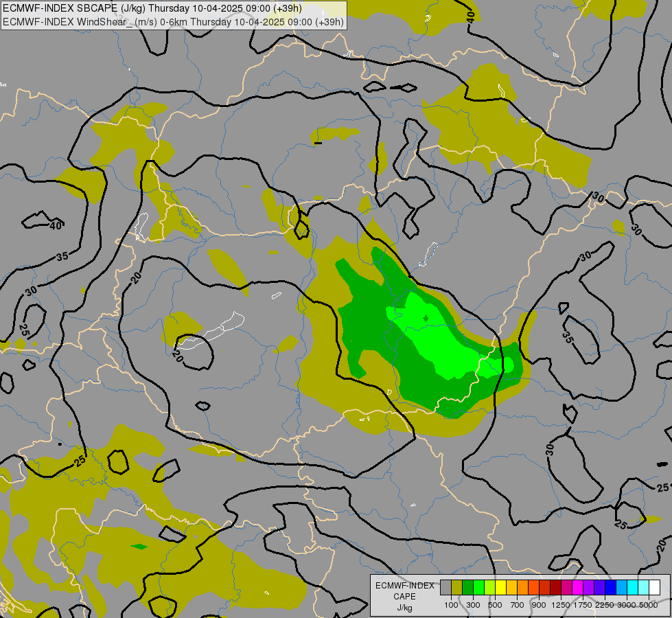672x618 pixels.
Task: Click the legend label 1250
Action: 561,605
